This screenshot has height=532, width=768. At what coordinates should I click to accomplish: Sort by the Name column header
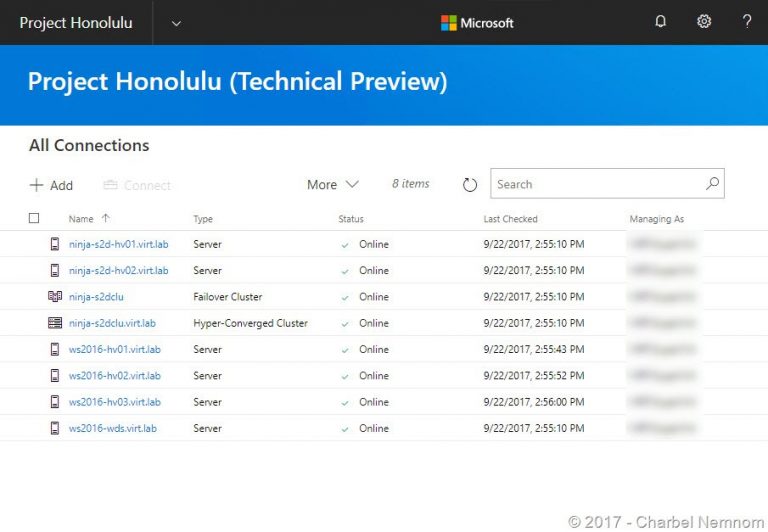pyautogui.click(x=81, y=219)
